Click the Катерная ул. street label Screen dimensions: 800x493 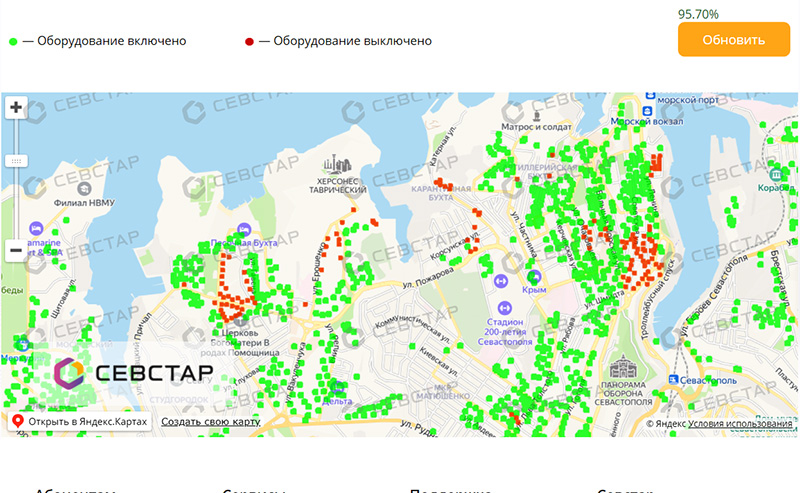(x=442, y=145)
